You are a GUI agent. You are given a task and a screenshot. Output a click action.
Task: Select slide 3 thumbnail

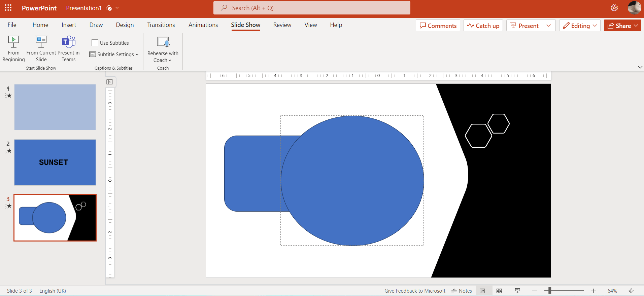55,217
